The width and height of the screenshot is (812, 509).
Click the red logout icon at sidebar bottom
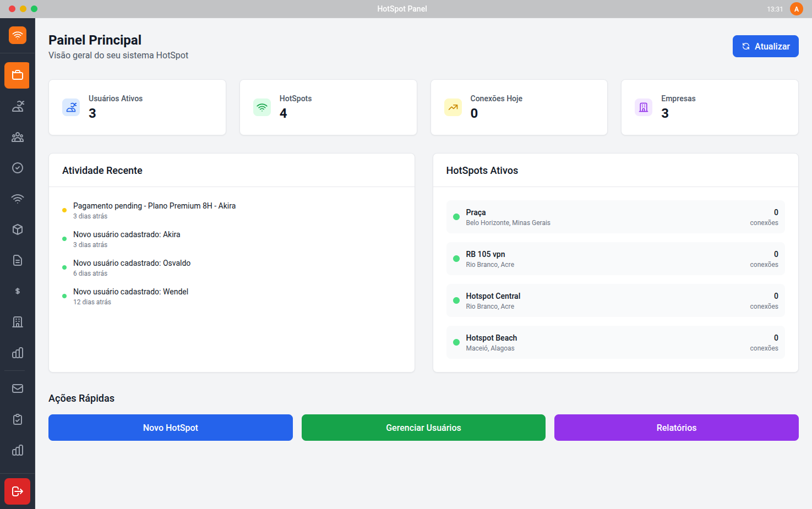[x=17, y=491]
